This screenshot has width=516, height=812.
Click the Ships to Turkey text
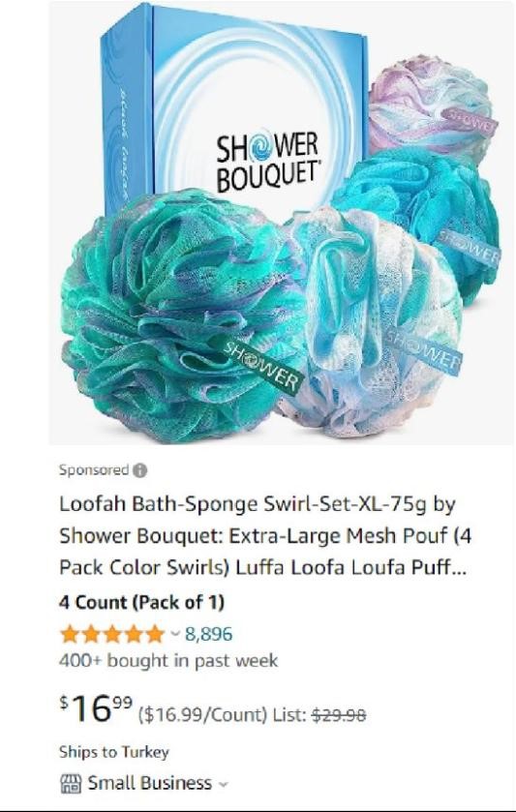point(114,752)
